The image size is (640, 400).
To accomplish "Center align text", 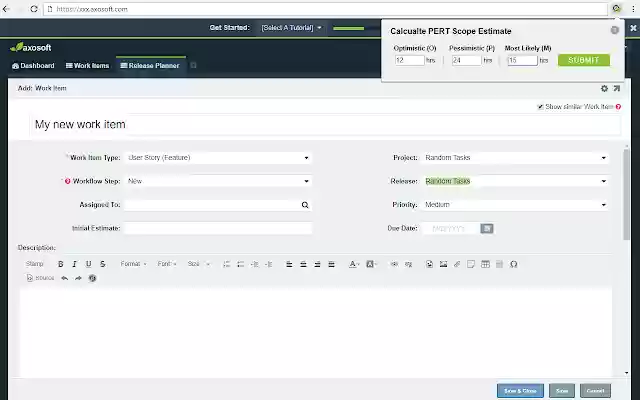I will (x=303, y=264).
